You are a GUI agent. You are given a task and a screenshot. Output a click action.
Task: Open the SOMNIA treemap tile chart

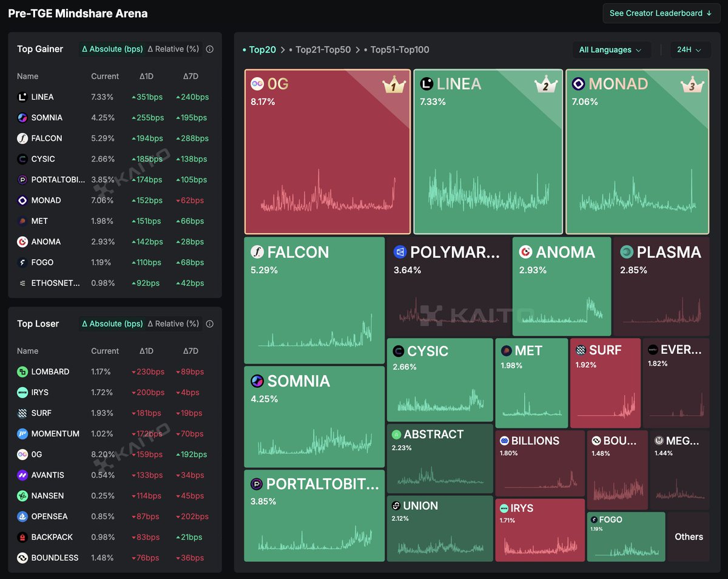314,417
